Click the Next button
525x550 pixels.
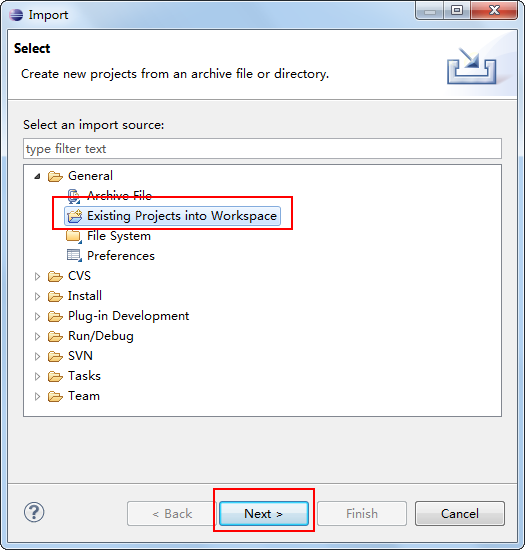coord(264,514)
